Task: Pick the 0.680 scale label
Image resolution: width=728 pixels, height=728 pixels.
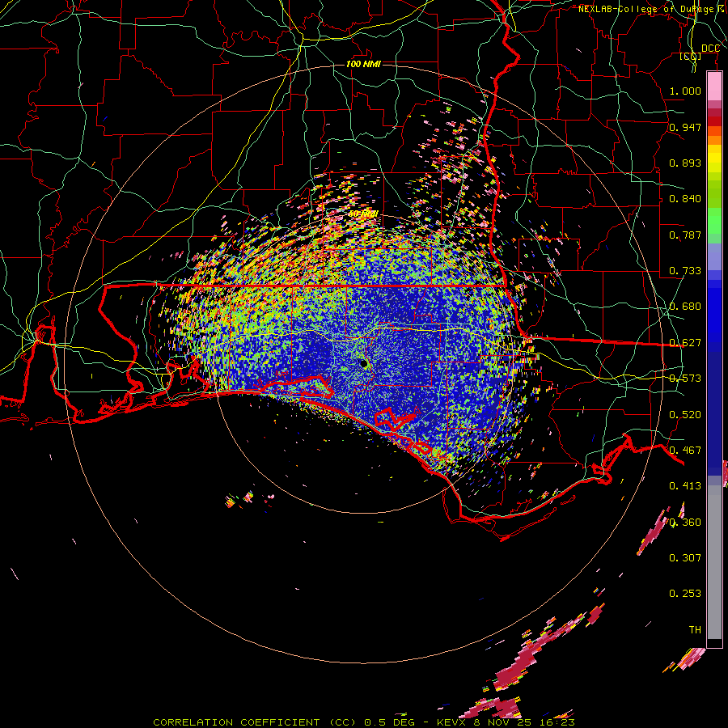Action: [685, 307]
